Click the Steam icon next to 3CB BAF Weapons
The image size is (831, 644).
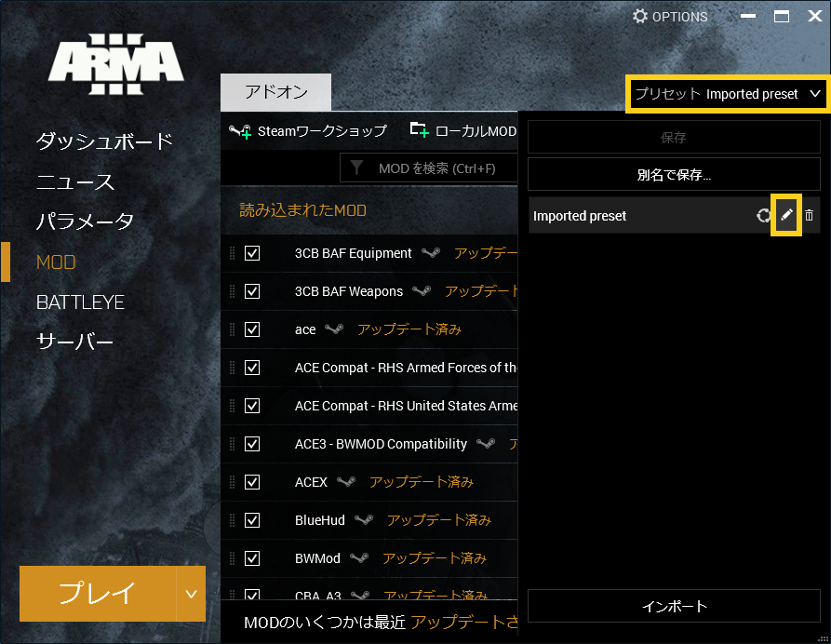(x=422, y=291)
